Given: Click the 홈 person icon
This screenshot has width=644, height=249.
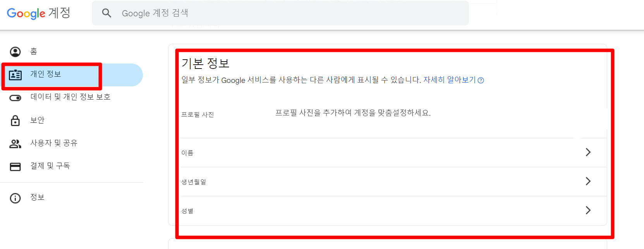Looking at the screenshot, I should [x=15, y=52].
